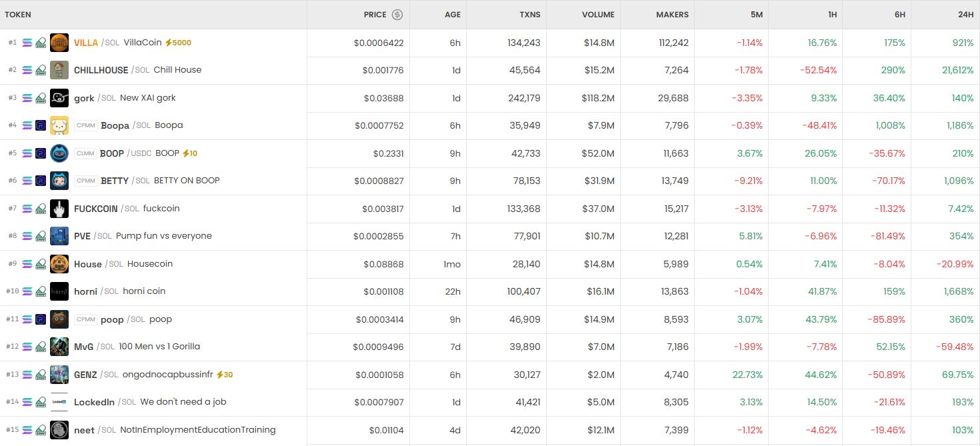Click the LockedIn token logo
Image resolution: width=980 pixels, height=446 pixels.
pos(59,402)
